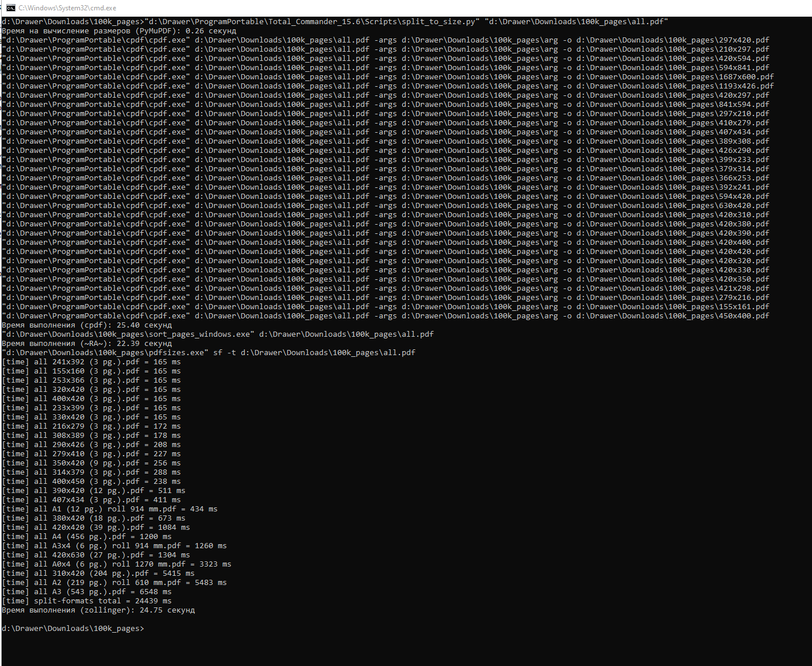
Task: Click the "[time] all 241x392 (3 pg.).pdf" line
Action: tap(91, 362)
